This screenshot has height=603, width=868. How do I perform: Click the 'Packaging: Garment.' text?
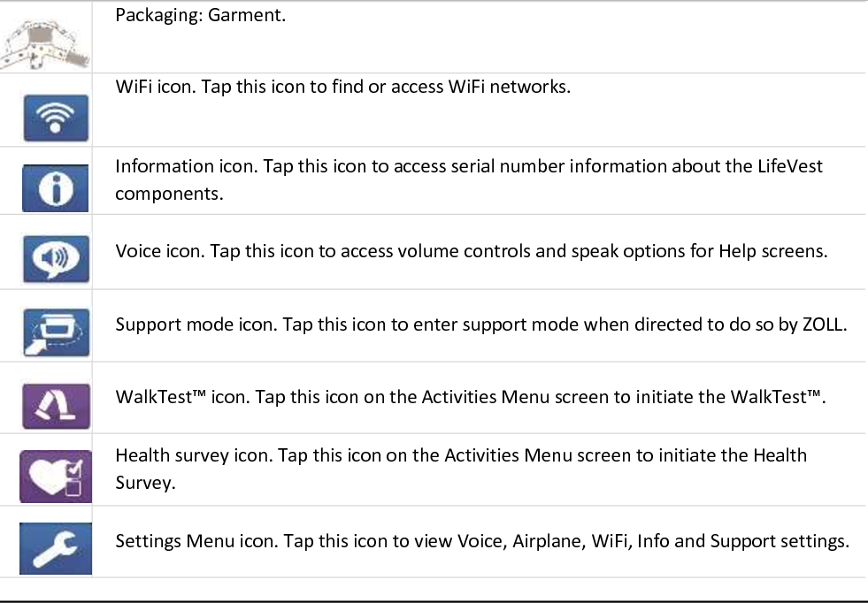point(200,15)
